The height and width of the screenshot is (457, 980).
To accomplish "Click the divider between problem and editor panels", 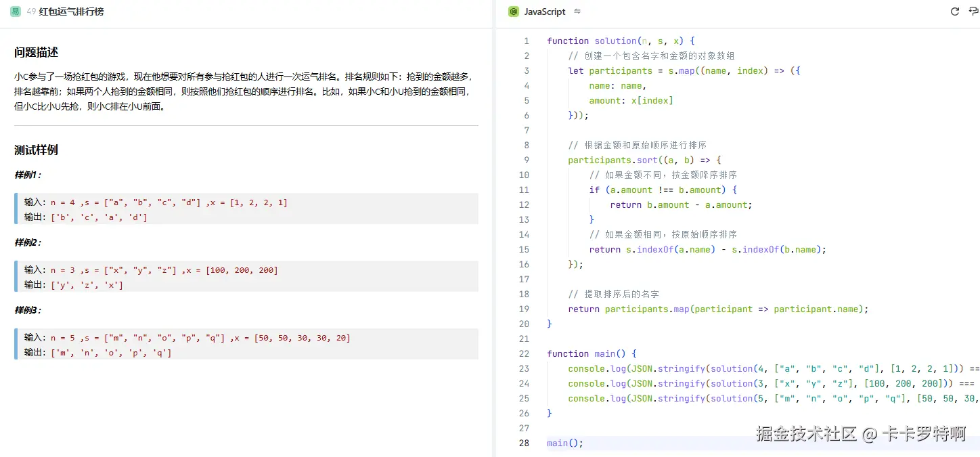I will coord(493,230).
